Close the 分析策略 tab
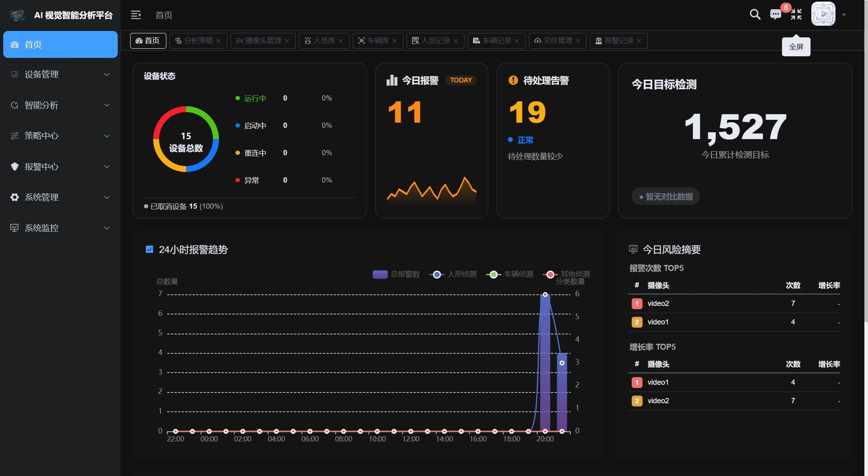This screenshot has height=476, width=868. click(x=219, y=41)
